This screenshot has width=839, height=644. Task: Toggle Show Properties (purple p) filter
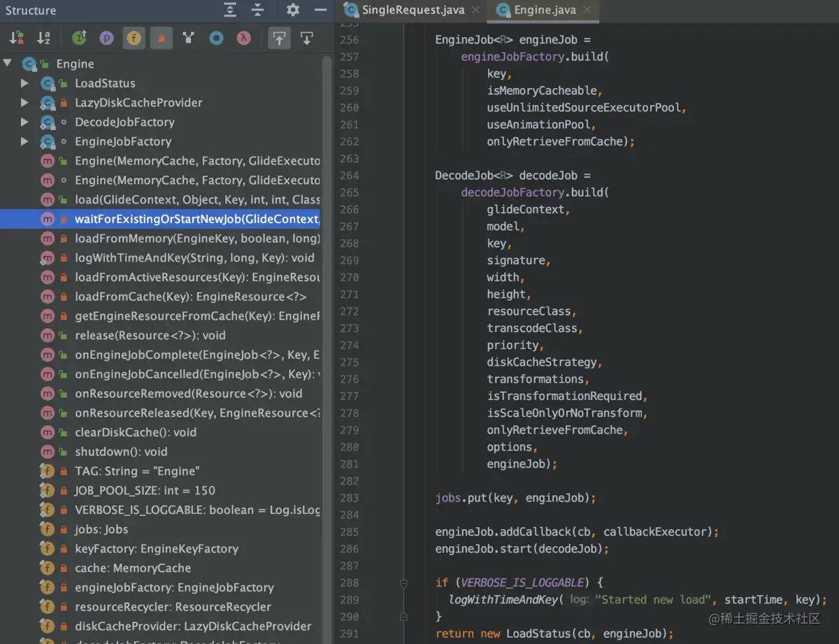click(106, 38)
